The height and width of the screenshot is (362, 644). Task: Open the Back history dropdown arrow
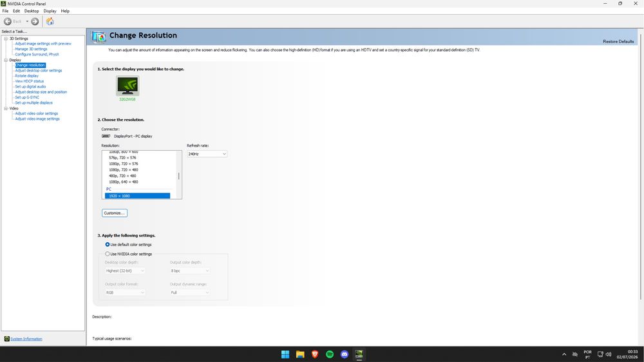pyautogui.click(x=27, y=21)
